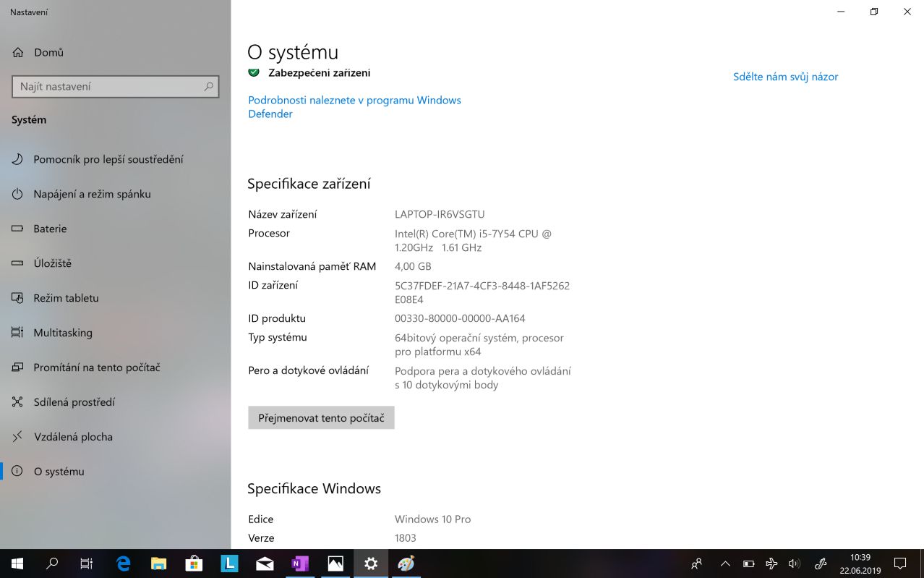This screenshot has height=578, width=924.
Task: Open the Windows Defender details link
Action: [x=354, y=107]
